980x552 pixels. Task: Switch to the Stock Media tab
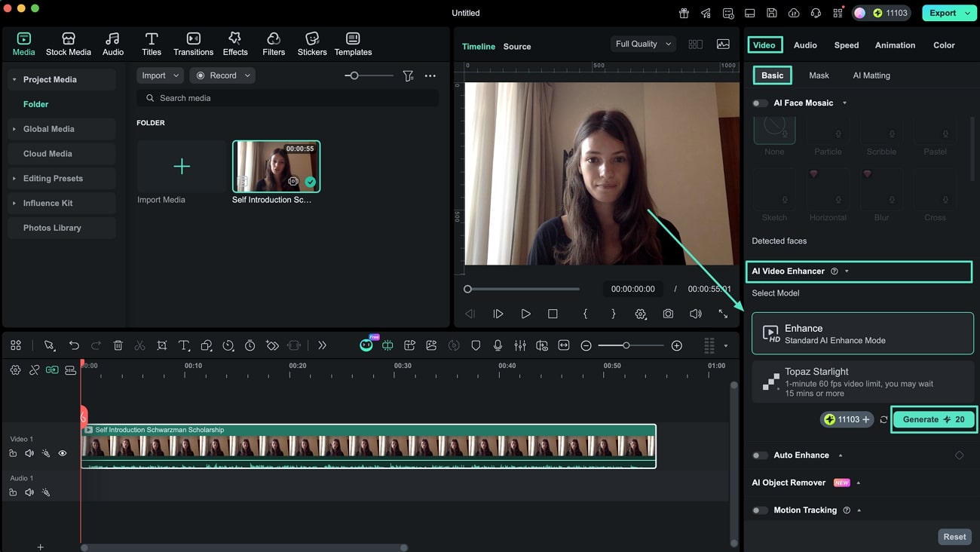68,42
